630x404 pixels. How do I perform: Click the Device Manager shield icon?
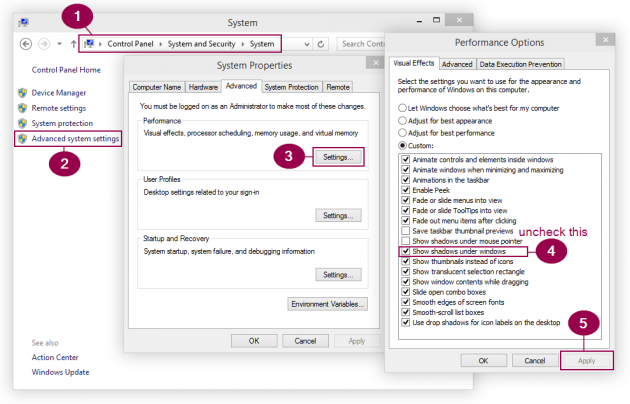point(22,93)
